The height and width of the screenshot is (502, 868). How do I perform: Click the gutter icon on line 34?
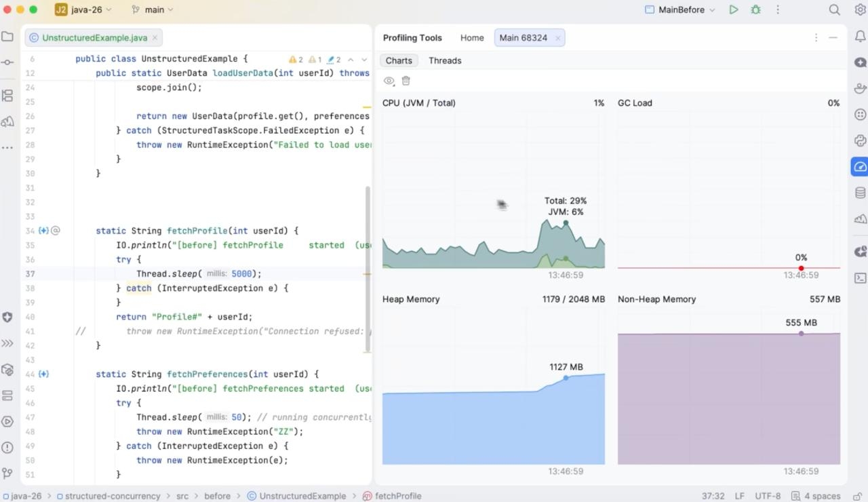(44, 231)
